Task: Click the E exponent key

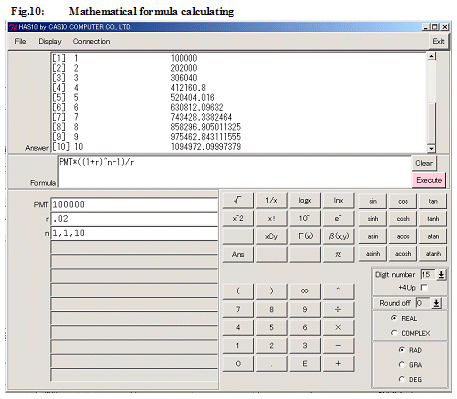Action: tap(305, 364)
